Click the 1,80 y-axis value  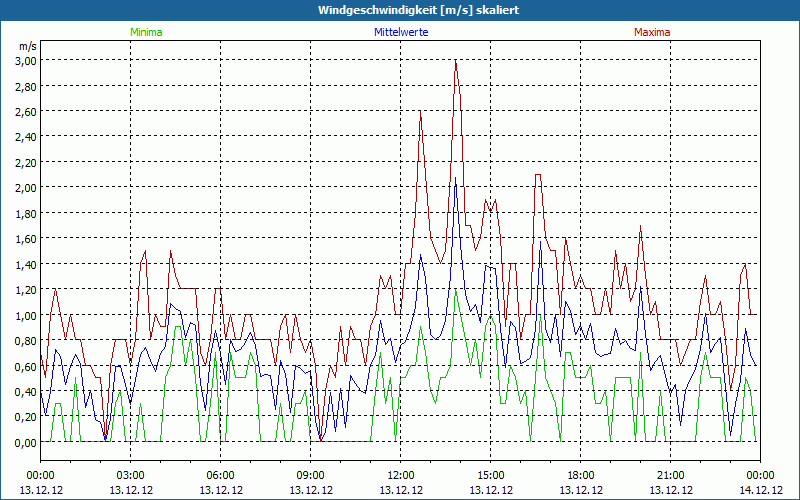click(x=27, y=213)
